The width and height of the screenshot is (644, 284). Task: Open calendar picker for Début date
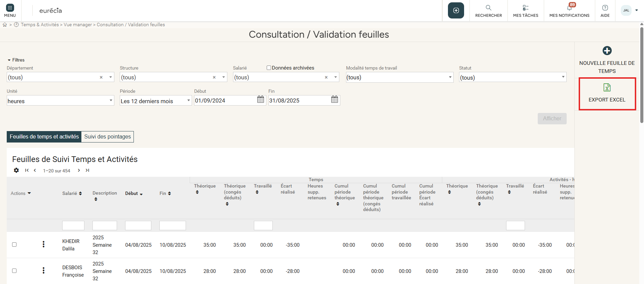pos(261,99)
